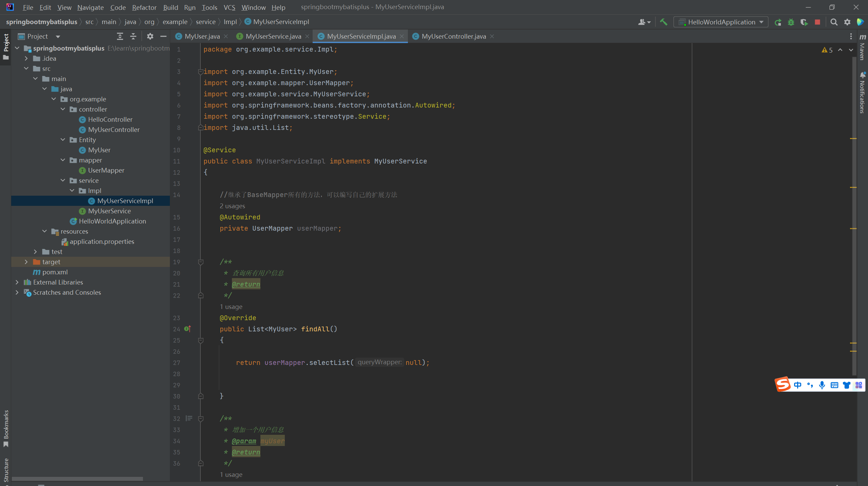The width and height of the screenshot is (868, 486).
Task: Open pom.xml file in project tree
Action: (55, 272)
